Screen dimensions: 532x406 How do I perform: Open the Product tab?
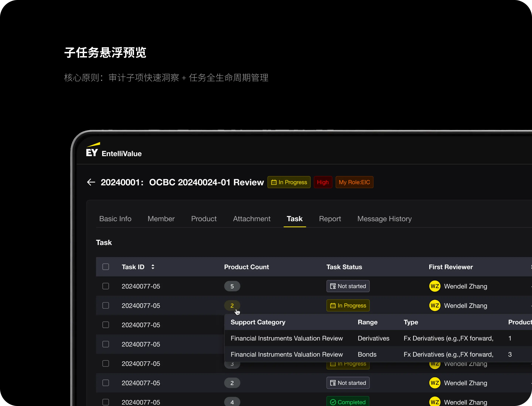pos(204,219)
